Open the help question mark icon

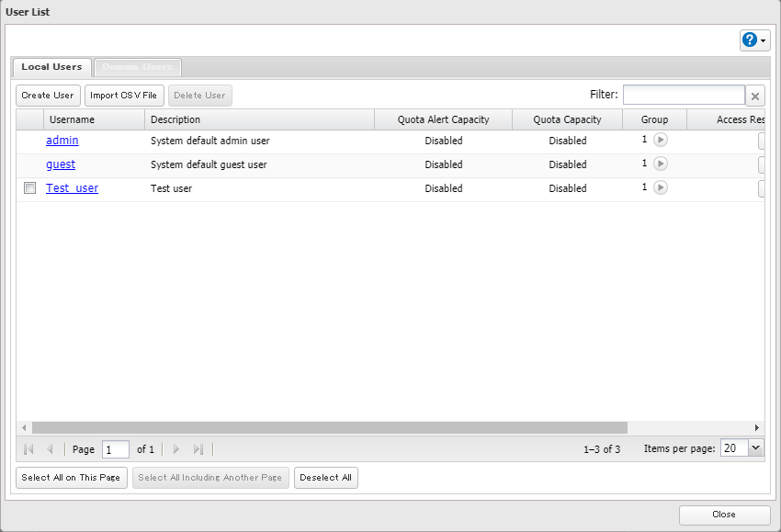click(750, 40)
